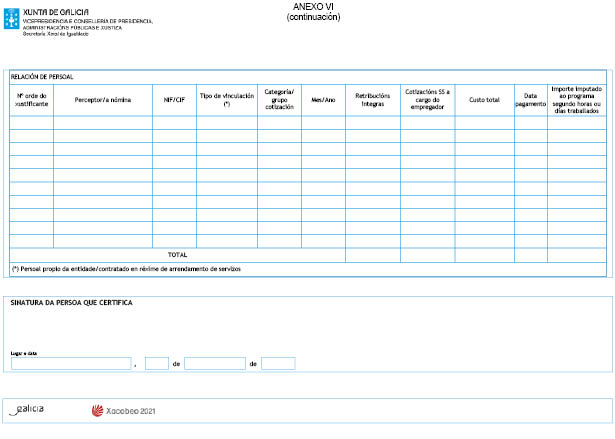Click first empty row cell under 'Data pagamento'
Screen dimensions: 615x439
(x=530, y=123)
